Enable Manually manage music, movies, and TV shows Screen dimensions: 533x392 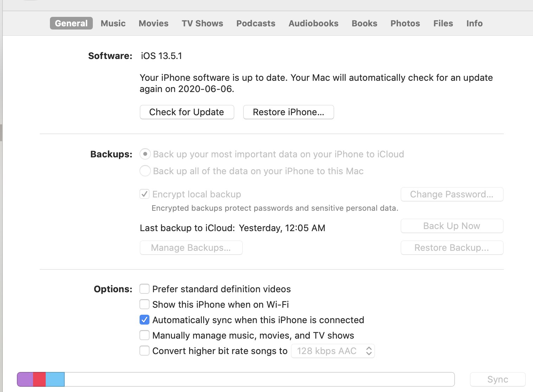click(x=145, y=335)
